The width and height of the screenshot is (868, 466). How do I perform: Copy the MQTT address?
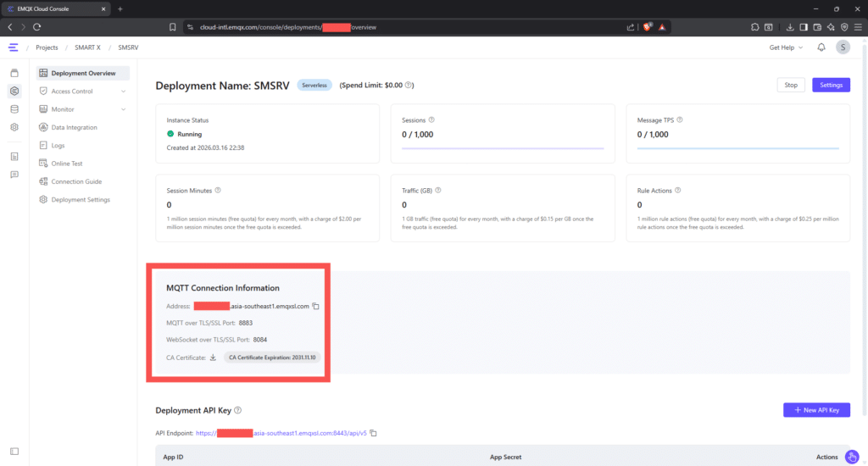point(315,306)
